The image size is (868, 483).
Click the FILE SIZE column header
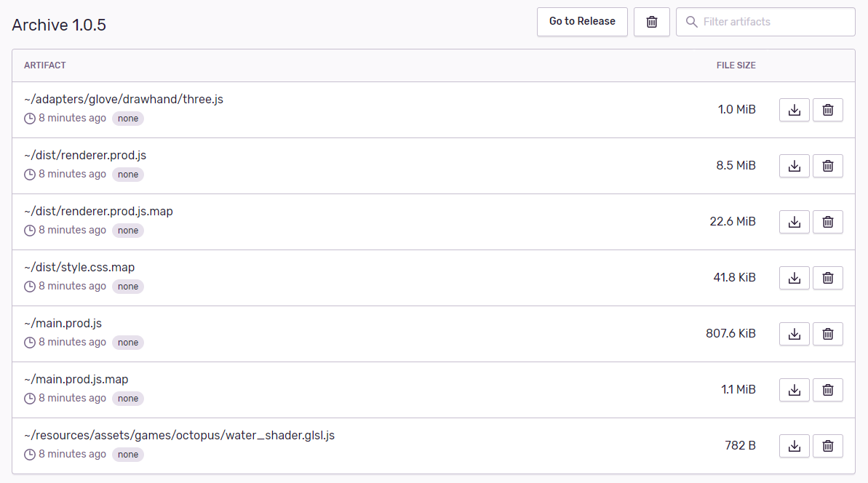click(x=736, y=65)
